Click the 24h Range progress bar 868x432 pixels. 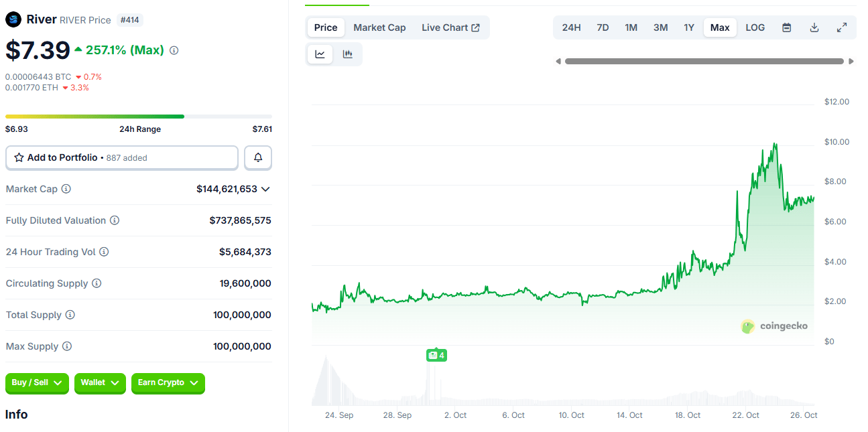[139, 117]
